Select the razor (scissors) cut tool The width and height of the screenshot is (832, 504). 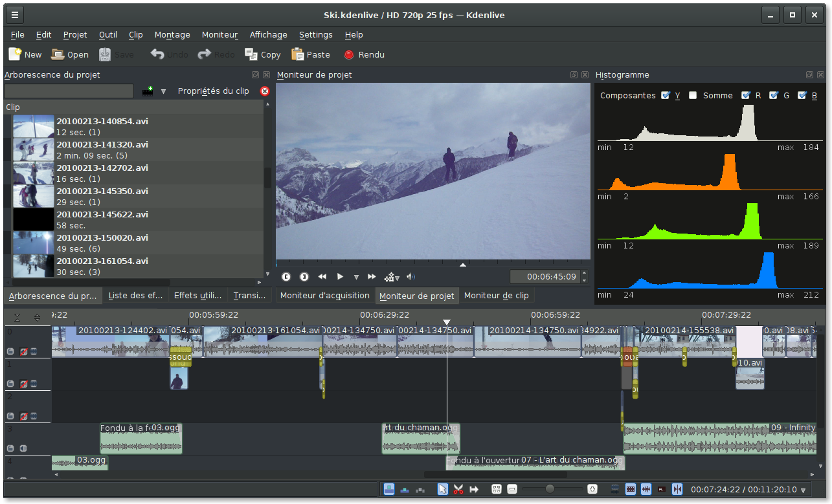pyautogui.click(x=458, y=489)
